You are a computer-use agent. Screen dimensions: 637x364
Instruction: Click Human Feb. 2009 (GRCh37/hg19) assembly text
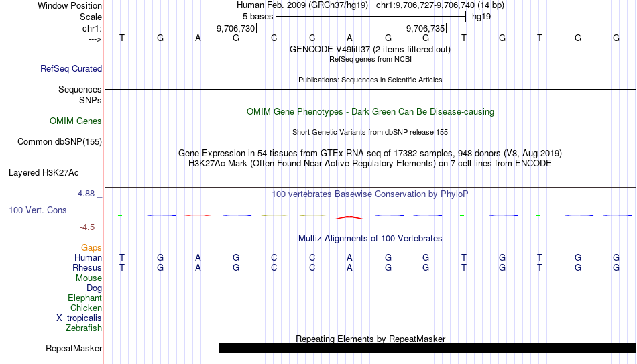(302, 5)
